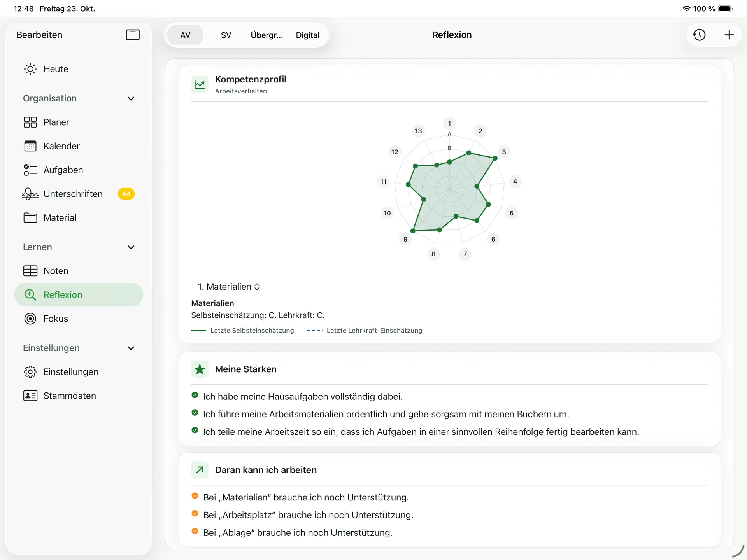747x560 pixels.
Task: Click the Wi-Fi icon in status bar
Action: (x=687, y=9)
